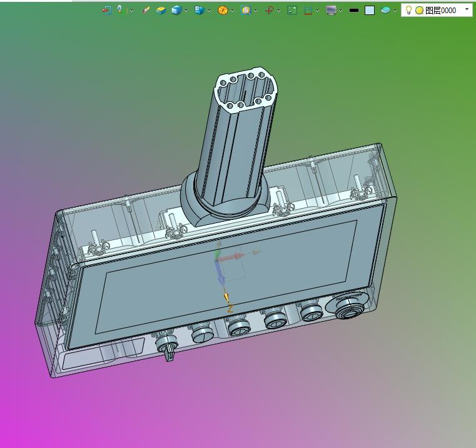Screen dimensions: 476x448
Task: Open the pick filter dropdown arrow
Action: coord(132,11)
